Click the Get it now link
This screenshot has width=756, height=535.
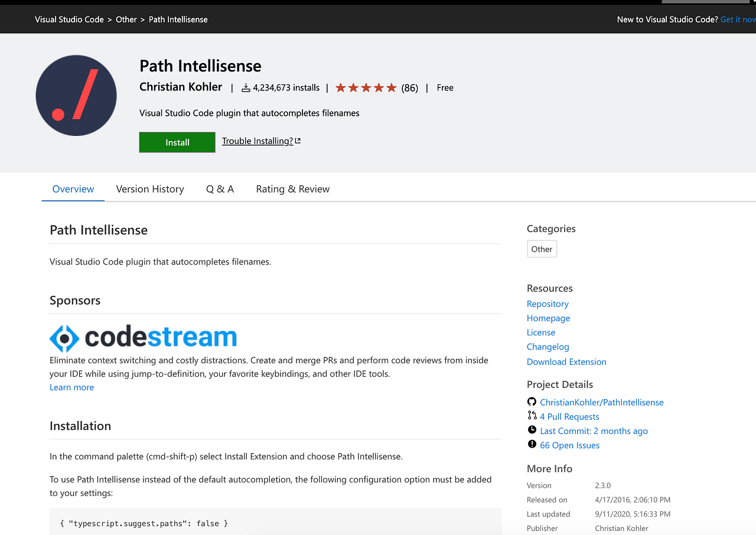pyautogui.click(x=738, y=19)
